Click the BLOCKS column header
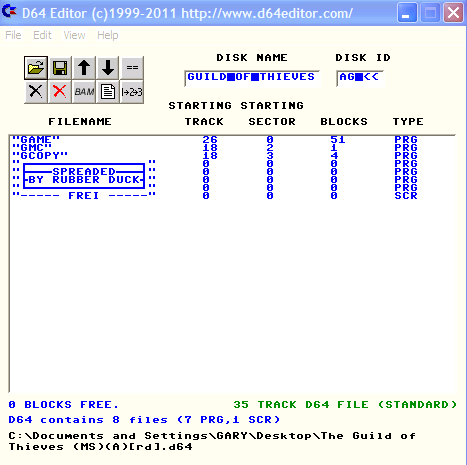467x465 pixels. click(344, 122)
